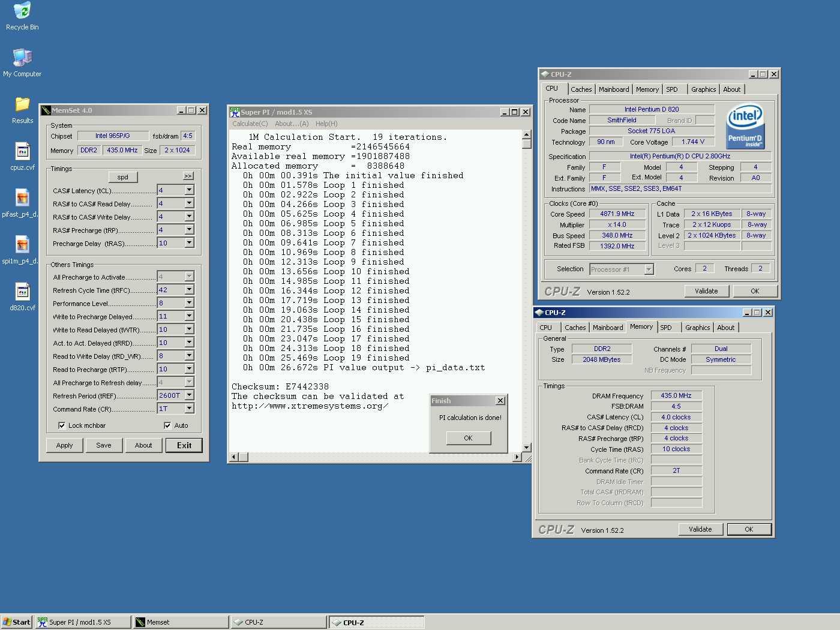Image resolution: width=840 pixels, height=630 pixels.
Task: Click OK in the Finish dialog
Action: [468, 438]
